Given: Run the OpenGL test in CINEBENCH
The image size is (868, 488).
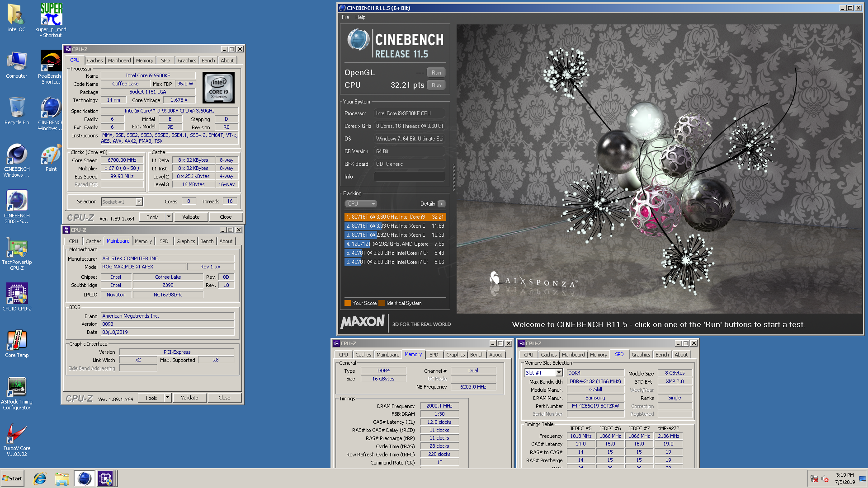Looking at the screenshot, I should pyautogui.click(x=436, y=72).
